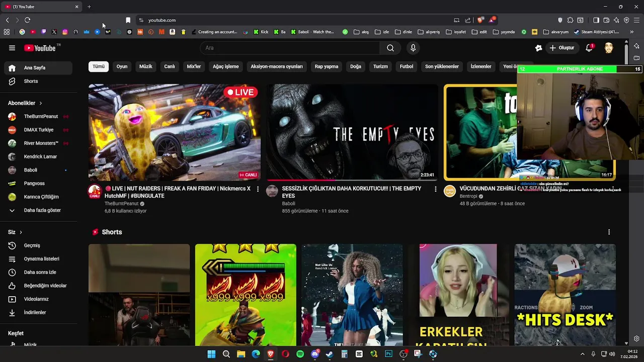Open İndirilenler downloads
Image resolution: width=644 pixels, height=362 pixels.
(x=38, y=312)
